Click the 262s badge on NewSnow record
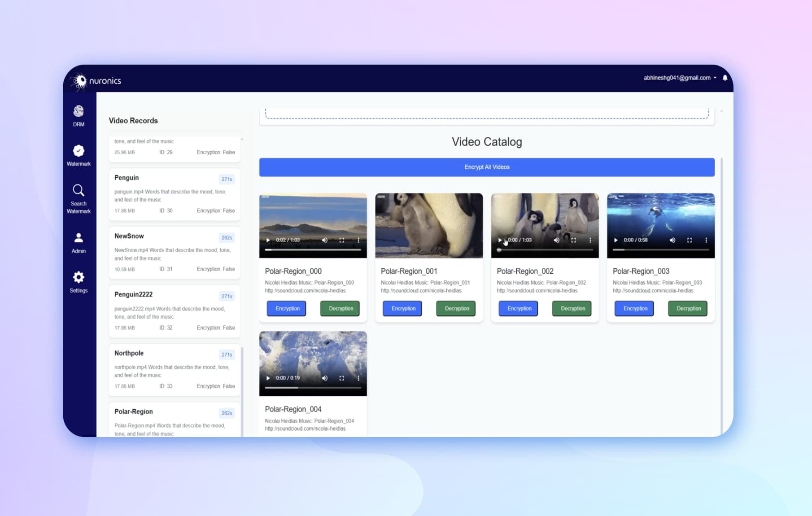 coord(227,237)
